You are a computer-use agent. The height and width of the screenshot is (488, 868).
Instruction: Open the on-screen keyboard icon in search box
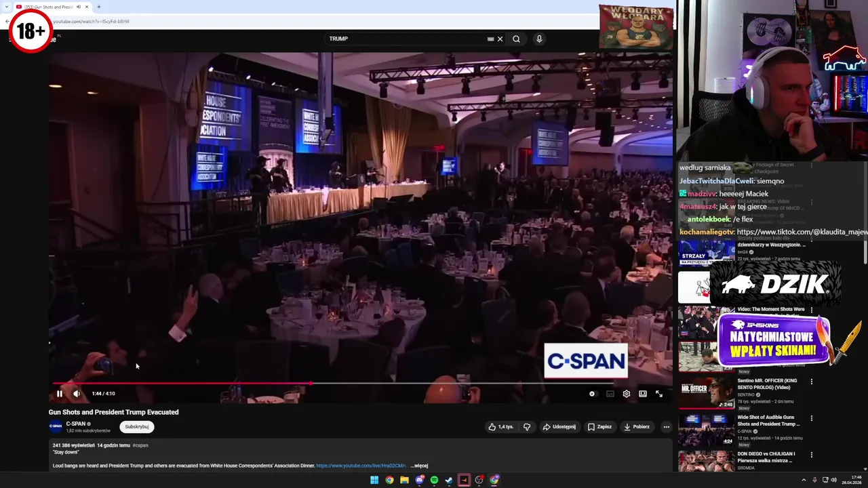490,39
